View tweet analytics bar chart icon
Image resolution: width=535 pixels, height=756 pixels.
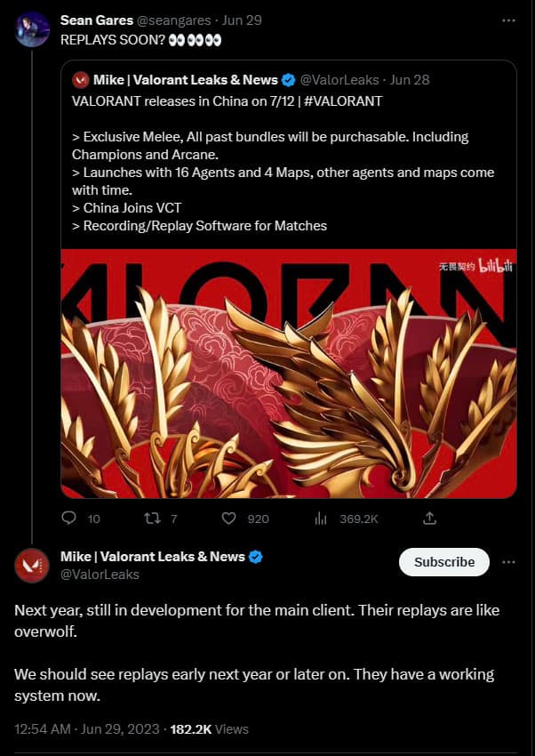321,519
